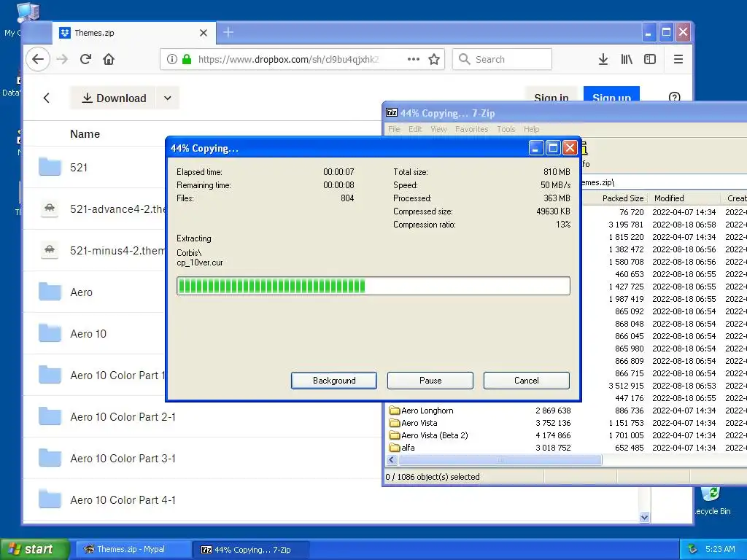Expand the Download options dropdown arrow
Viewport: 747px width, 560px height.
click(x=167, y=98)
